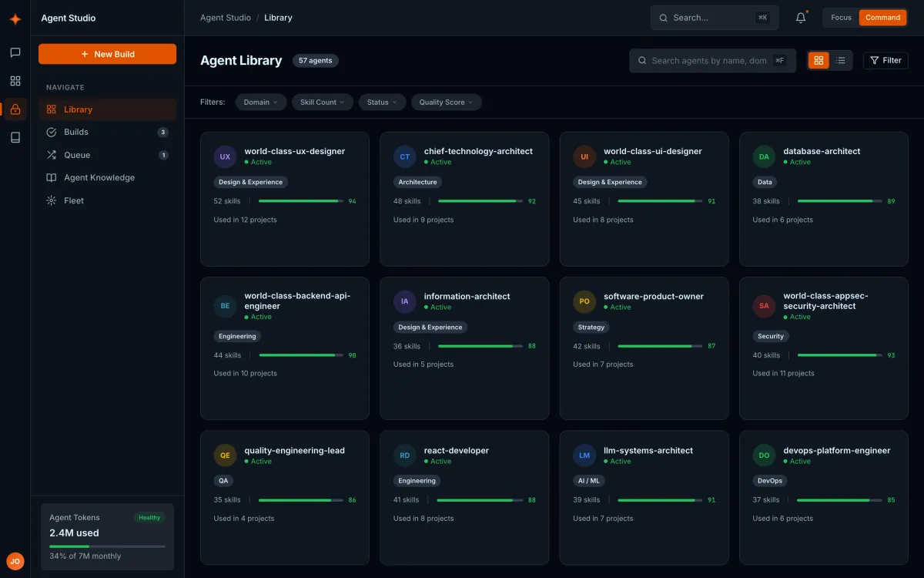Click the AI / ML tag on llm-systems-architect
The image size is (924, 578).
pos(588,481)
